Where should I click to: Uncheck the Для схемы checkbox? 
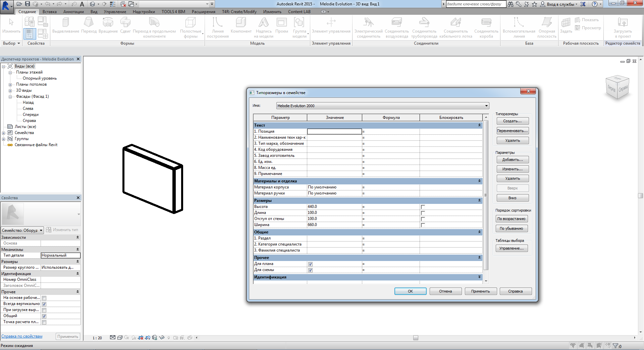click(x=310, y=270)
